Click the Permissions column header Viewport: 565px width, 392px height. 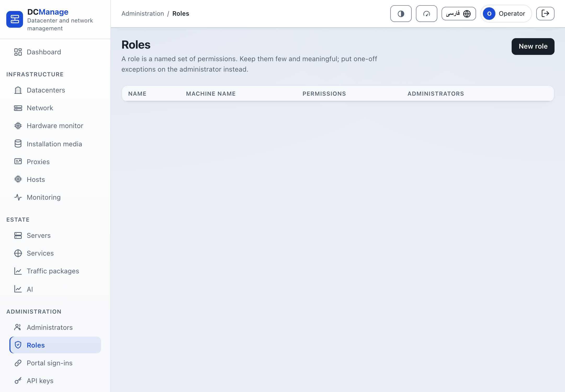click(324, 94)
